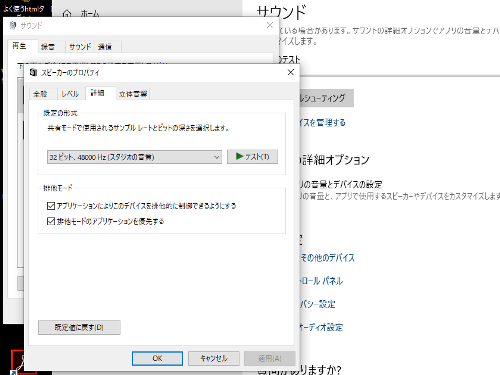Click the 既定値に戻す button

pyautogui.click(x=79, y=327)
